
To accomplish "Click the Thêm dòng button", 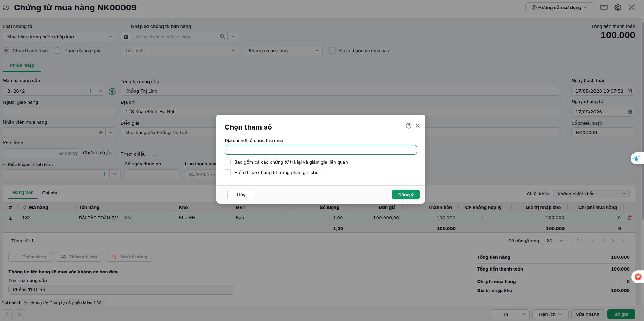I will 30,257.
